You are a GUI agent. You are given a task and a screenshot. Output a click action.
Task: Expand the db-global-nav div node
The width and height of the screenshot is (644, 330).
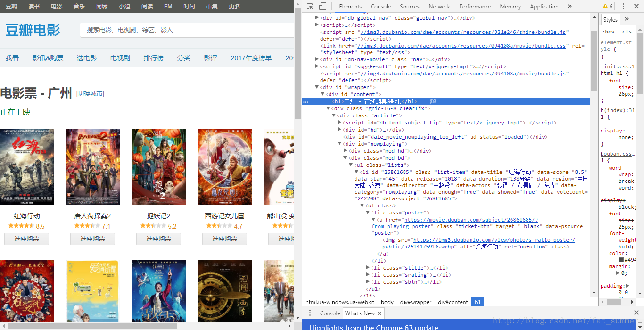pos(317,18)
